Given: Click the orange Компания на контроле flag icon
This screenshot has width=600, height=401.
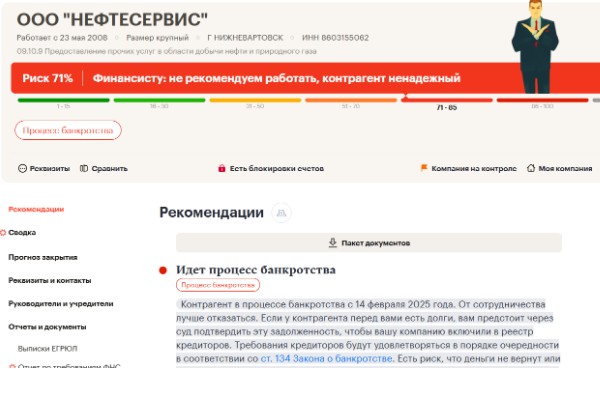Looking at the screenshot, I should click(x=424, y=168).
